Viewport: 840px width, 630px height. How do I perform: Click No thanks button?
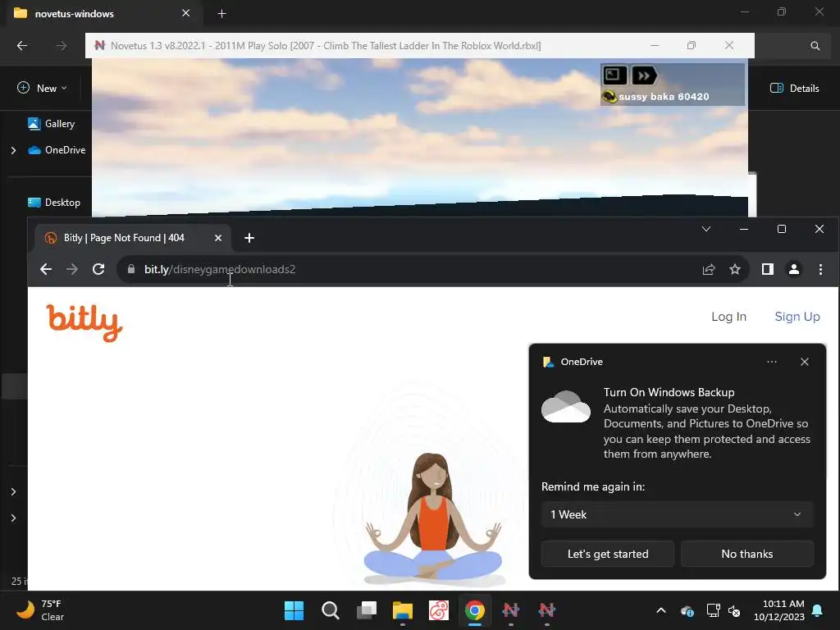746,554
